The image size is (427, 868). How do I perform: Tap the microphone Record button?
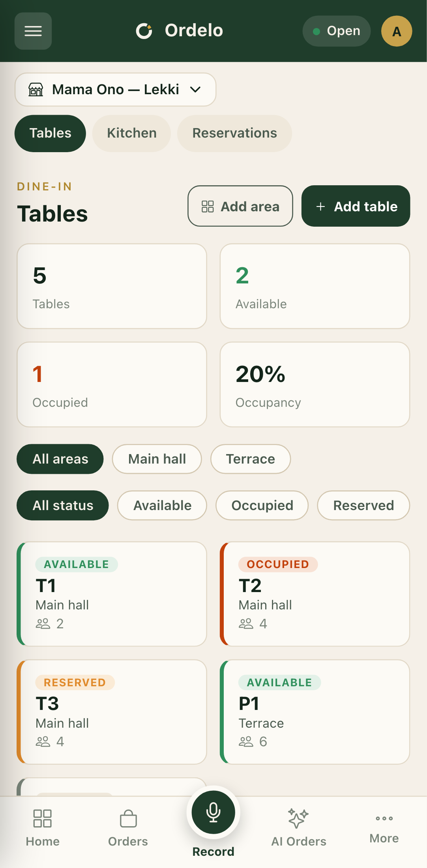click(213, 812)
